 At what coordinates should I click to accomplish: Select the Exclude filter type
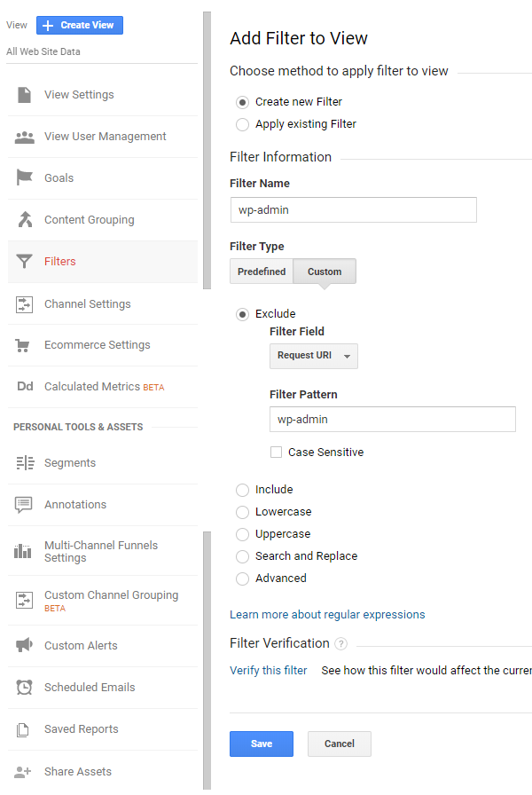tap(242, 313)
